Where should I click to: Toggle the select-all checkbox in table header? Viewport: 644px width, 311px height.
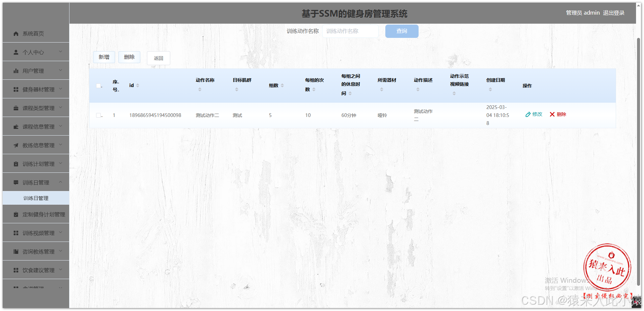click(x=98, y=86)
